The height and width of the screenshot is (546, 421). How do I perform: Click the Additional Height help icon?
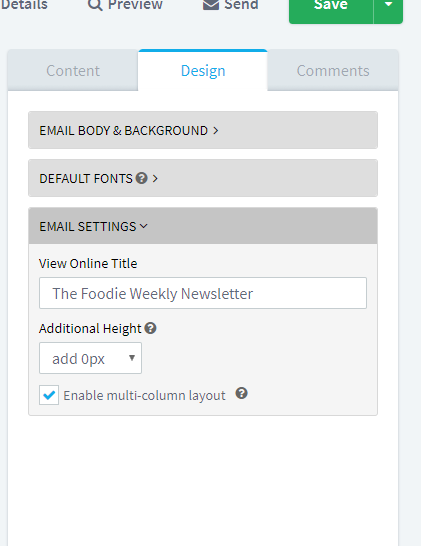coord(150,328)
